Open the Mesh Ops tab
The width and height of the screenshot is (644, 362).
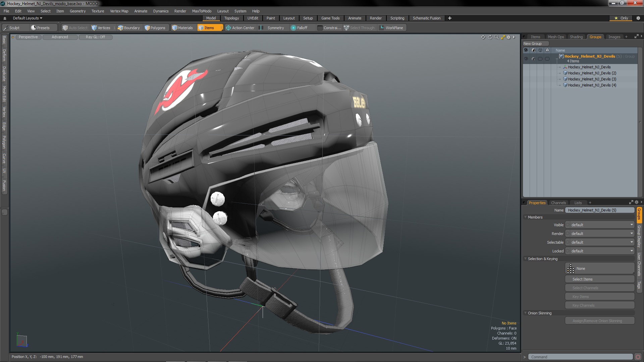click(555, 37)
